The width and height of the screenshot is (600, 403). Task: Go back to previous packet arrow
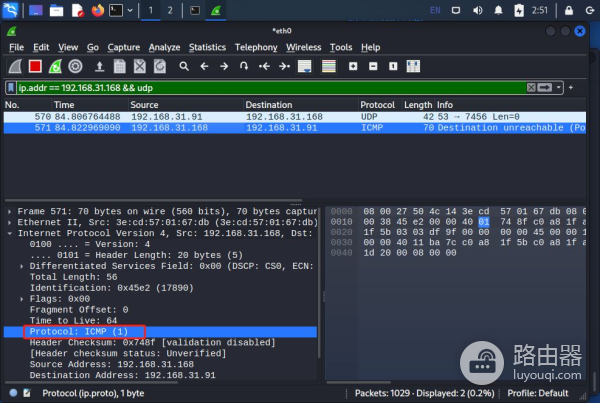pos(204,66)
